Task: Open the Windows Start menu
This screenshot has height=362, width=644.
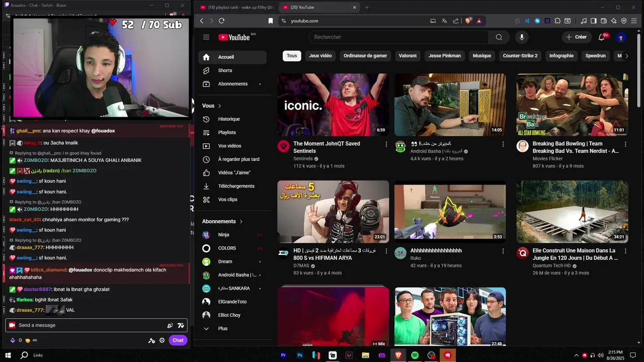Action: pos(8,355)
